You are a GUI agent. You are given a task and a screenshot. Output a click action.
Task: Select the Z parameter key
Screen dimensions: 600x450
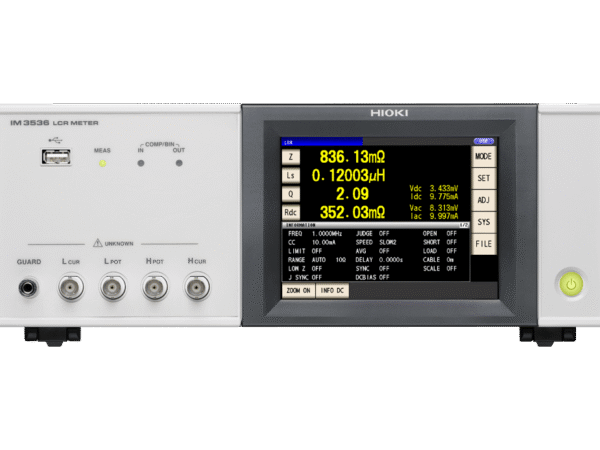[x=291, y=157]
